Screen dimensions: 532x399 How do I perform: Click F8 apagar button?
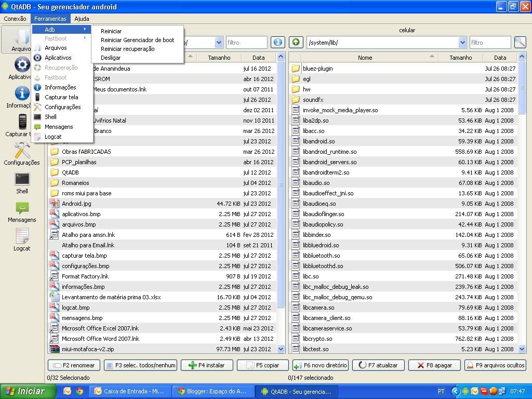(x=435, y=365)
